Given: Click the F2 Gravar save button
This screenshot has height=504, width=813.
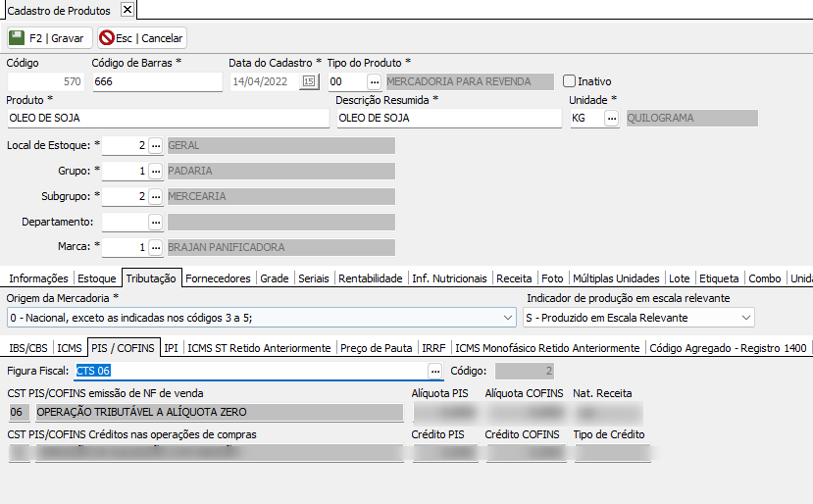Looking at the screenshot, I should 49,38.
